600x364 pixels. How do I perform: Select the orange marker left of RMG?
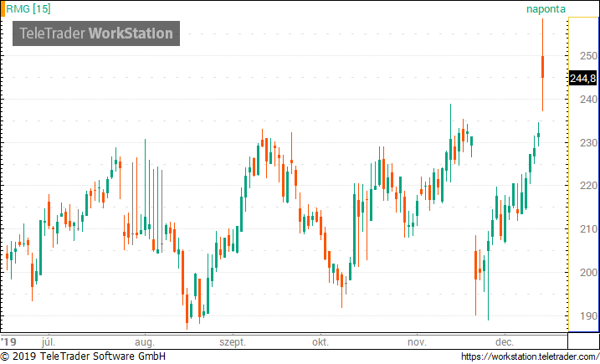[x=3, y=8]
